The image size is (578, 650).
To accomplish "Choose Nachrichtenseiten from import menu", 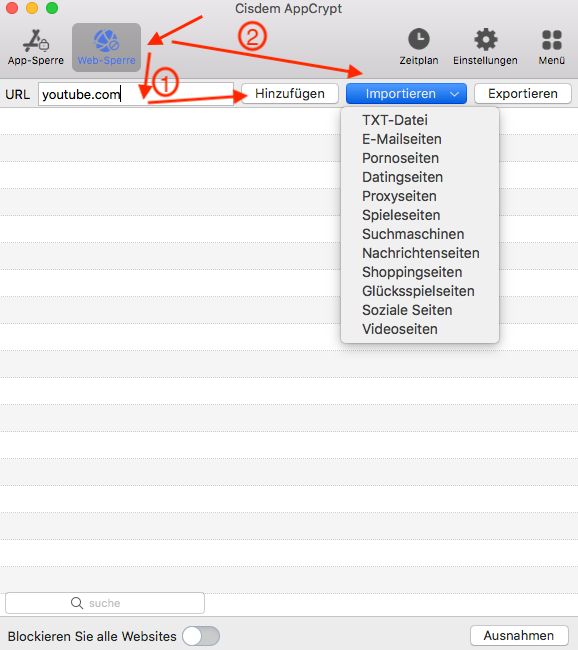I will pos(421,253).
